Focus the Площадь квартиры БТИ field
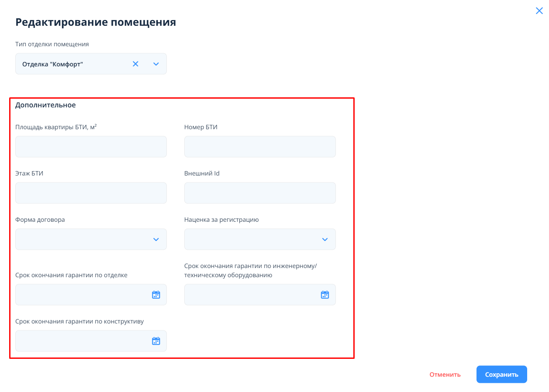Screen dimensions: 549x392 pos(91,147)
